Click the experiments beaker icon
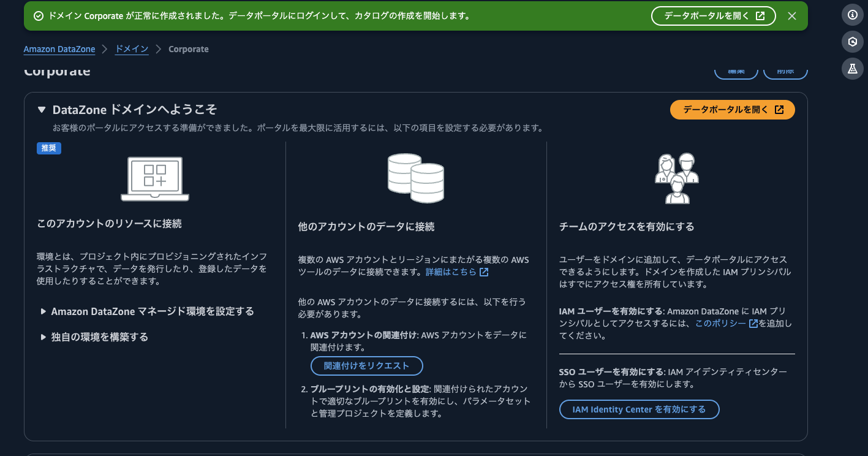The height and width of the screenshot is (456, 868). [852, 69]
